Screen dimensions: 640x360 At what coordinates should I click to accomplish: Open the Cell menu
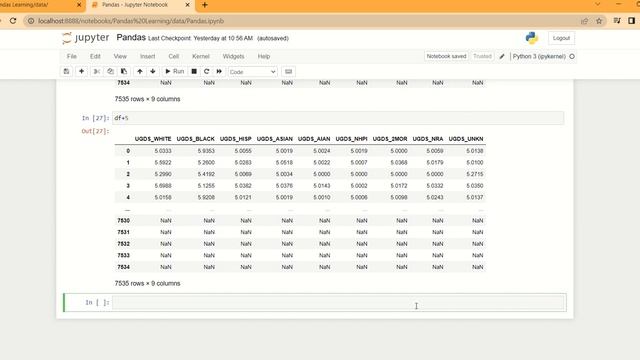click(173, 56)
